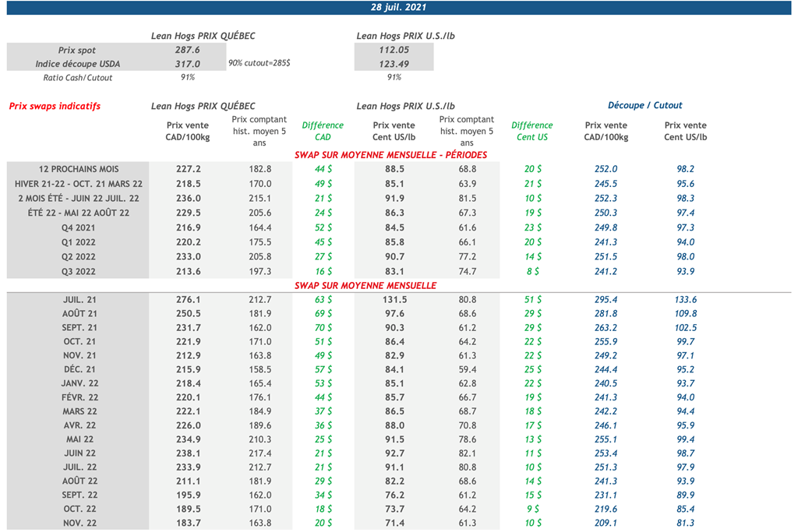Click the "SWAP SUR MOYENNE MENSUELLE - PÉRIODES" title
This screenshot has height=532, width=798.
click(390, 155)
